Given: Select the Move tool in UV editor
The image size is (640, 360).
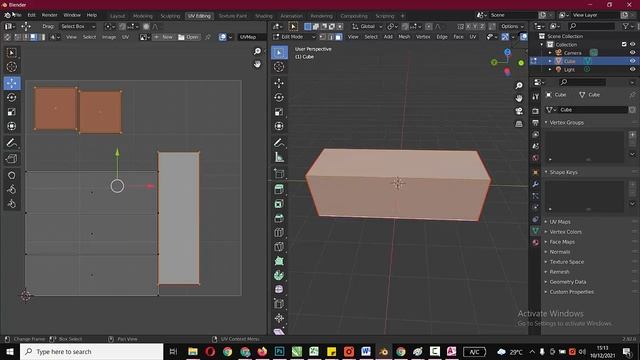Looking at the screenshot, I should 11,83.
